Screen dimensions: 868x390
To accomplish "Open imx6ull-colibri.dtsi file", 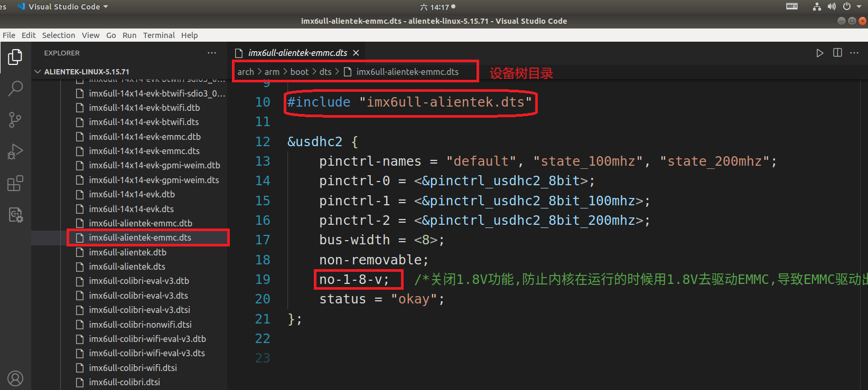I will pyautogui.click(x=124, y=382).
